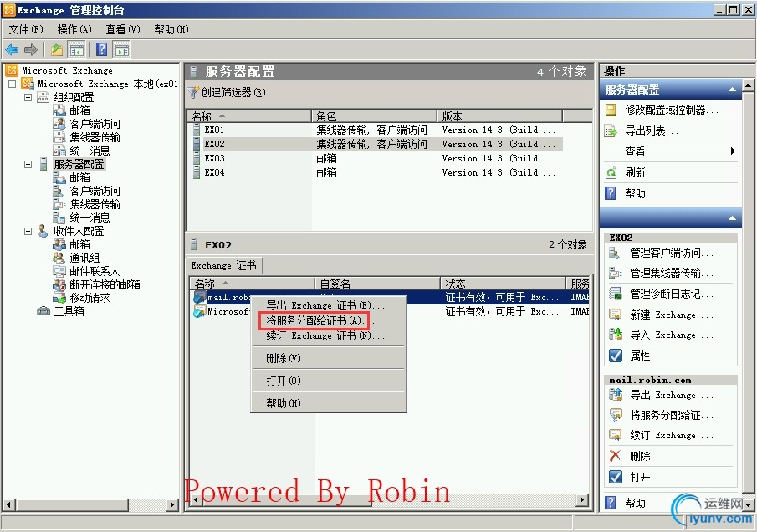Click the 自签名 column header
757x532 pixels.
(377, 284)
